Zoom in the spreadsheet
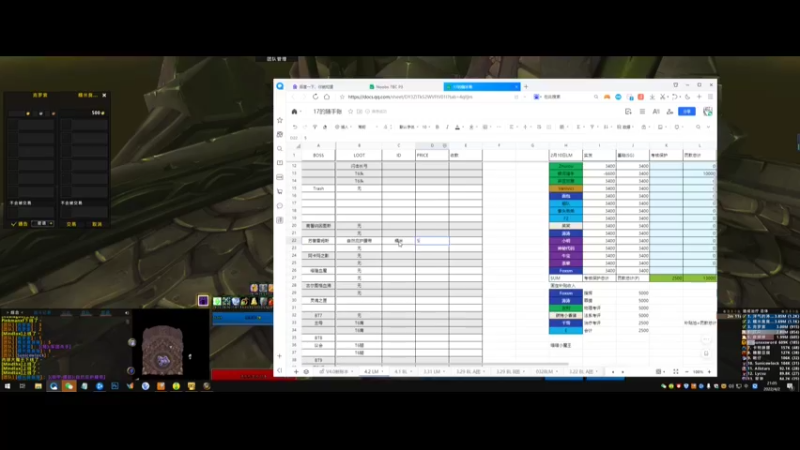This screenshot has width=800, height=450. 709,371
